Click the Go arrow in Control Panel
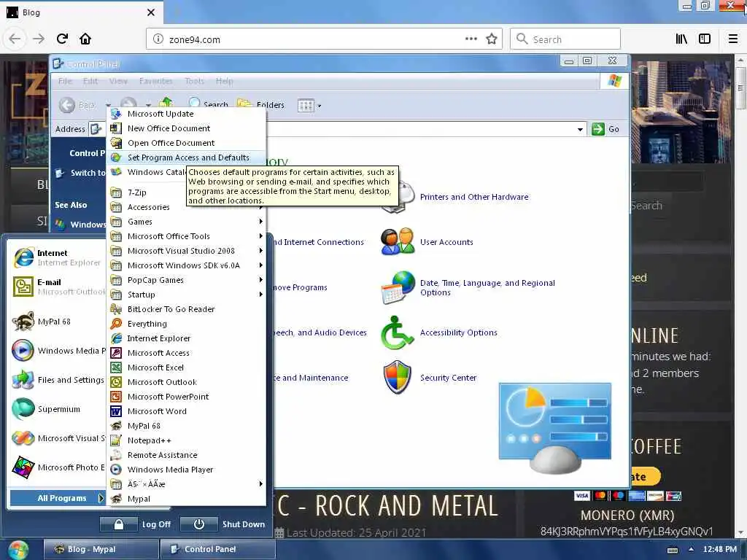 click(x=598, y=129)
